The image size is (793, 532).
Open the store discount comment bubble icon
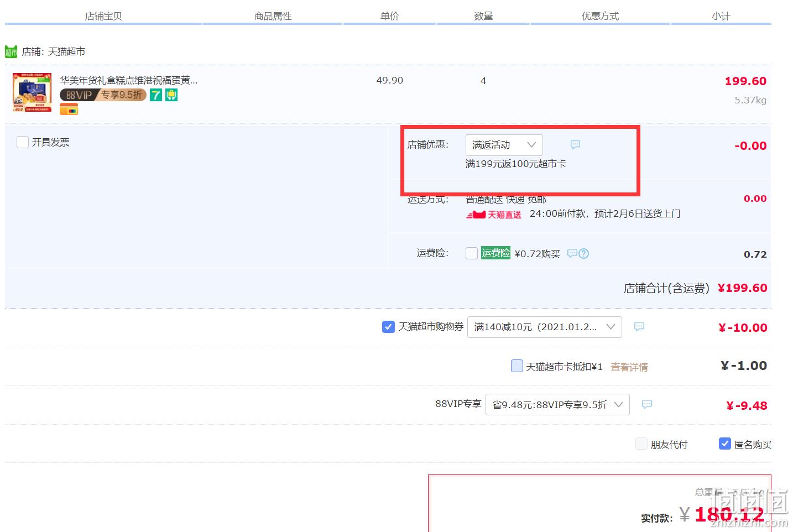(x=575, y=145)
